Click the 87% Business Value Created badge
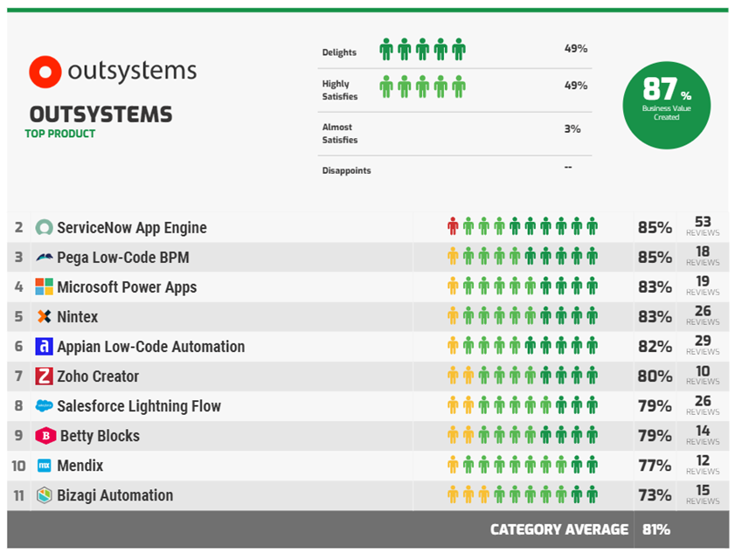Viewport: 756px width, 553px height. (666, 105)
